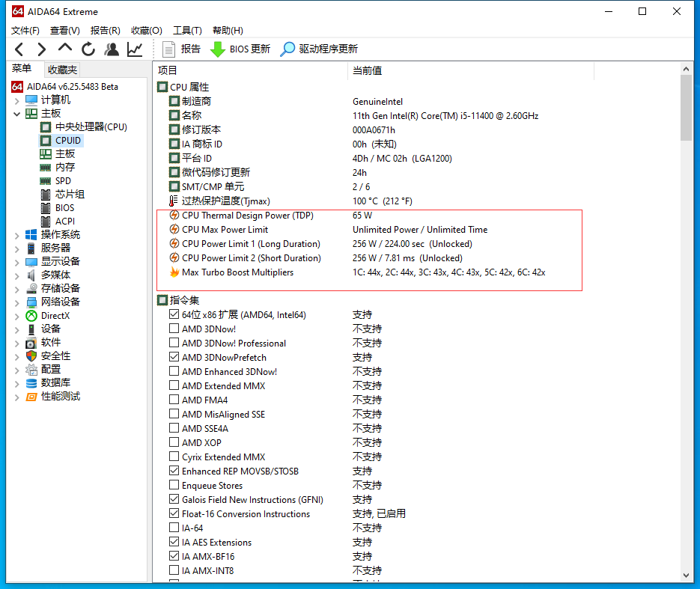Screen dimensions: 700x589
Task: Select the SPD tree item
Action: point(63,180)
